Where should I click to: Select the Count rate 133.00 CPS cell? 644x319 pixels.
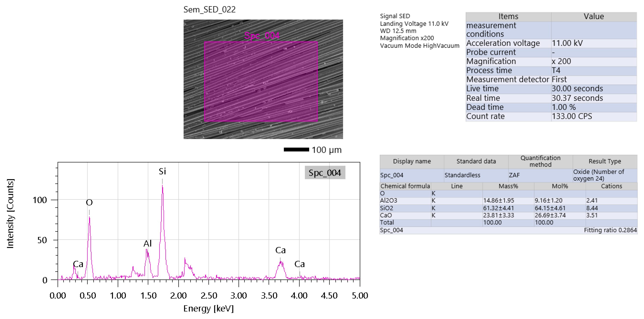pyautogui.click(x=572, y=116)
